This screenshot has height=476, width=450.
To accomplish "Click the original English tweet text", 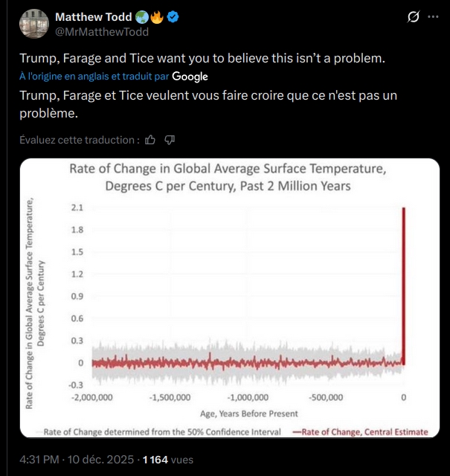I will 191,59.
